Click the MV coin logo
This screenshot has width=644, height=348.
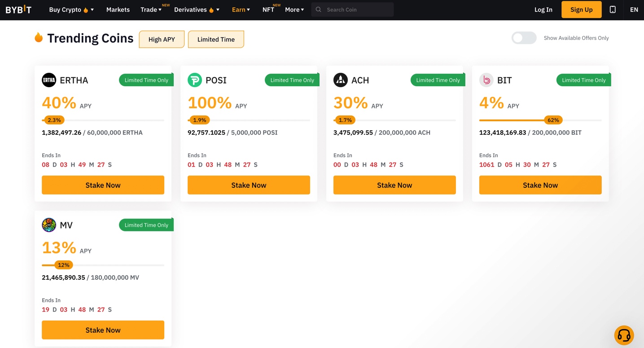click(x=49, y=225)
